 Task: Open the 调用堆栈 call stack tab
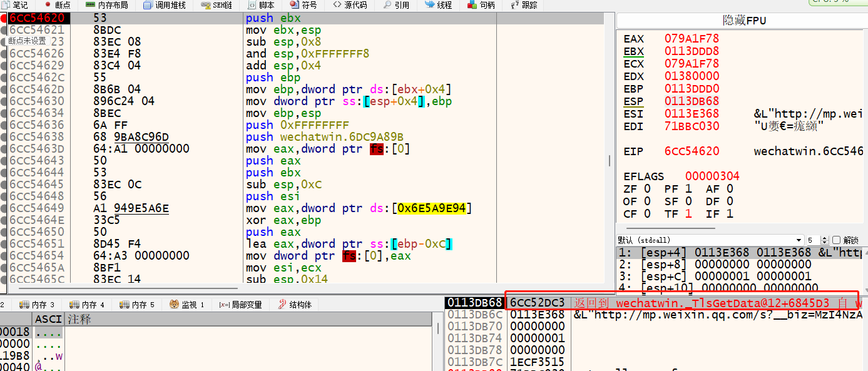165,5
